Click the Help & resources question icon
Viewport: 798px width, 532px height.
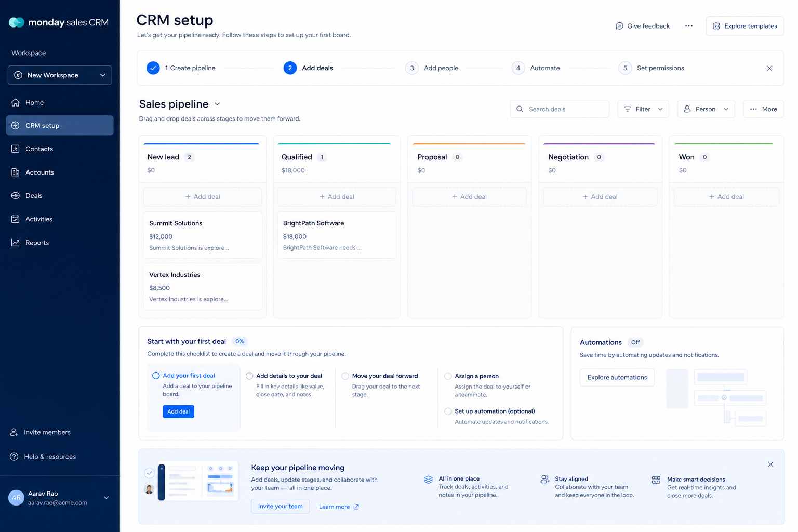14,456
